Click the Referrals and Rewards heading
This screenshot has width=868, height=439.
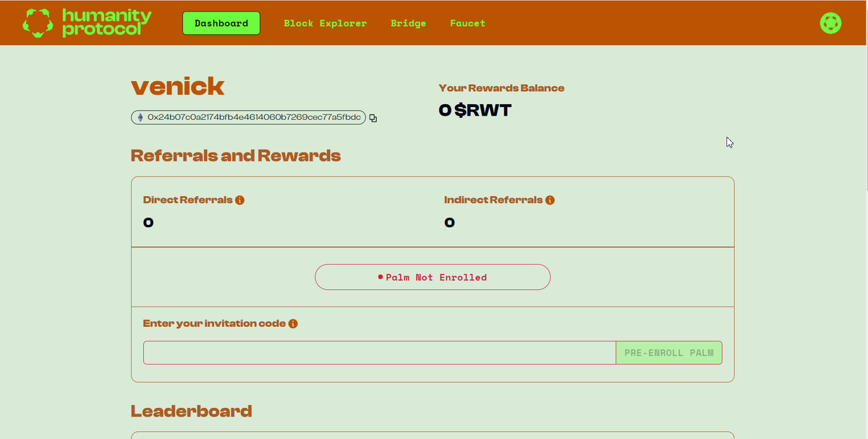coord(236,155)
